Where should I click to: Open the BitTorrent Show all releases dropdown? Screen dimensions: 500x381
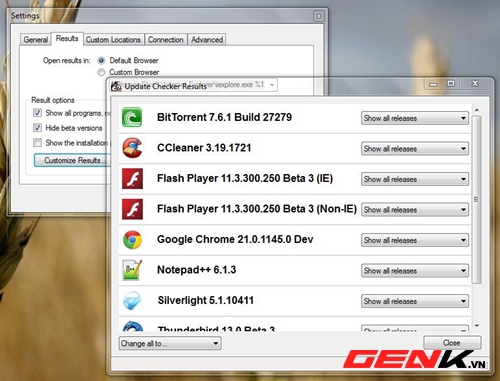pos(415,118)
